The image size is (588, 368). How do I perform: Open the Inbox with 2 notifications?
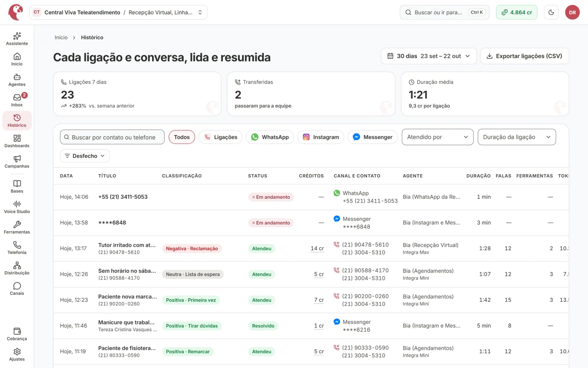pyautogui.click(x=17, y=100)
